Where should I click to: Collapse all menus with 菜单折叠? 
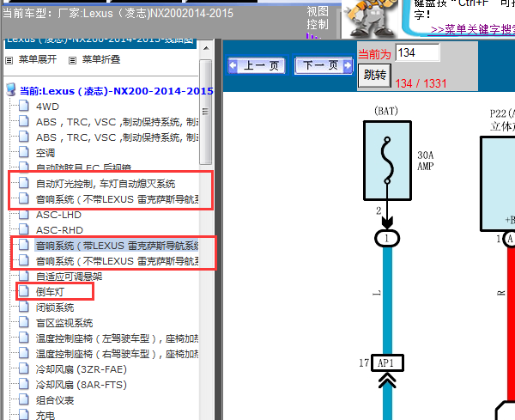tap(100, 59)
